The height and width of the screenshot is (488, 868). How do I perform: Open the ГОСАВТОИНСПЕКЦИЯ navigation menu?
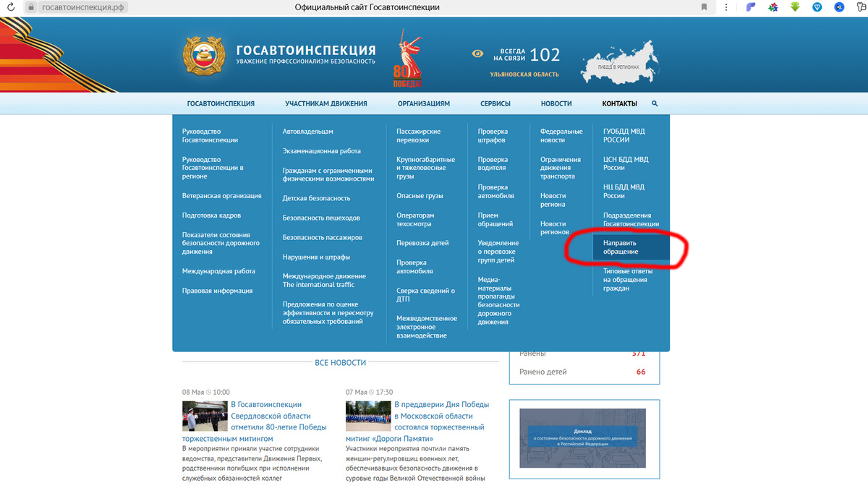221,103
